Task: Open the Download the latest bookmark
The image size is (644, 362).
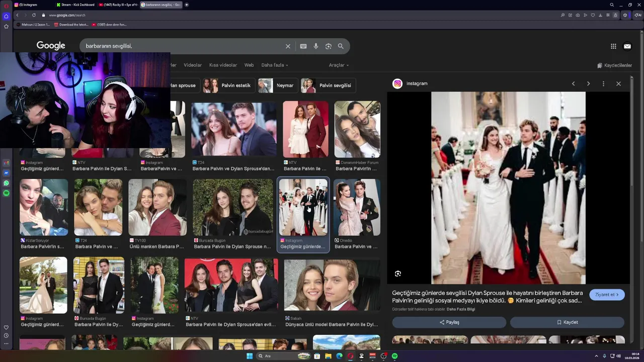Action: point(71,24)
